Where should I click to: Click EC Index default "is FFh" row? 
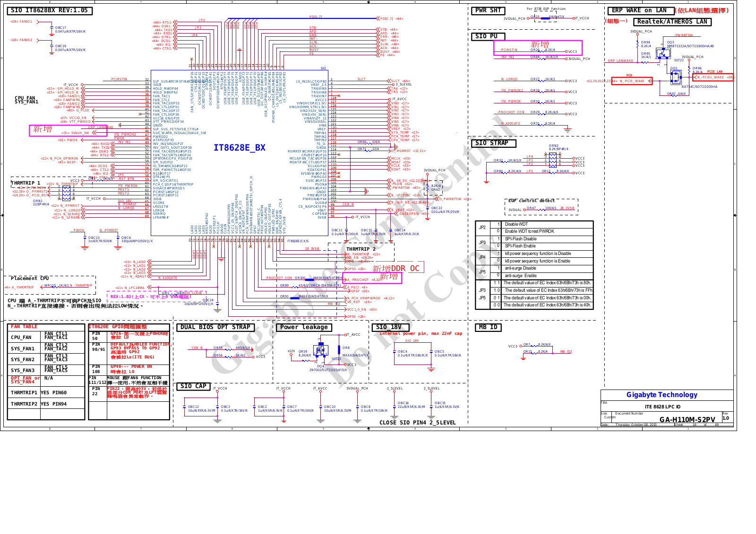tap(548, 290)
